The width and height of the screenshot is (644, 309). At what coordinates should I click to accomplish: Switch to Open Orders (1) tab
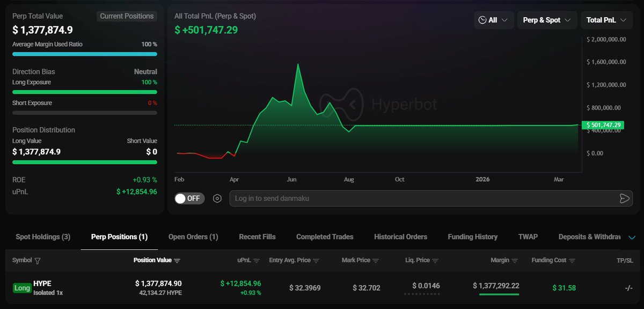point(193,237)
